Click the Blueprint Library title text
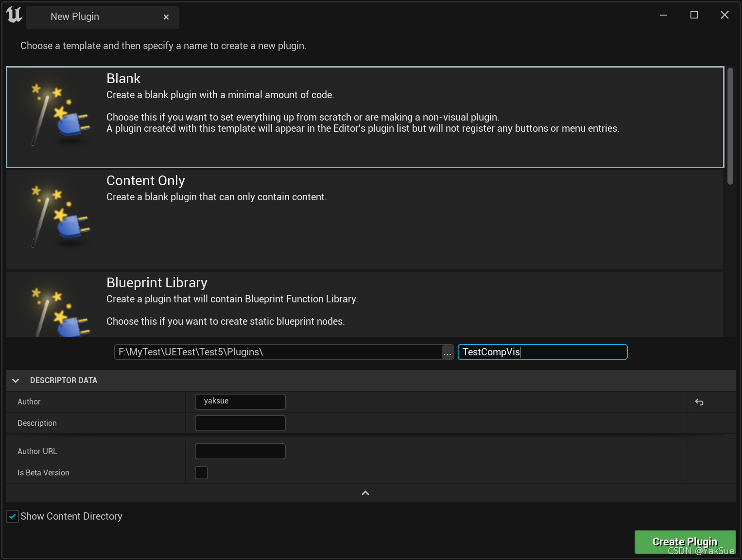The image size is (742, 560). coord(157,283)
